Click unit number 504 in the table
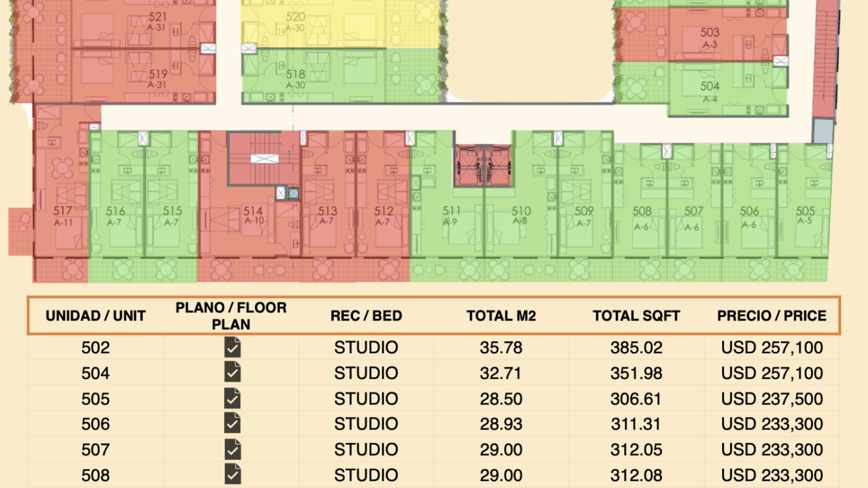 [96, 374]
